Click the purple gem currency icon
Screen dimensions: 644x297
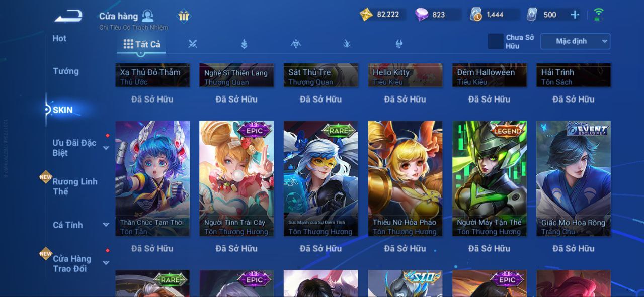coord(422,15)
